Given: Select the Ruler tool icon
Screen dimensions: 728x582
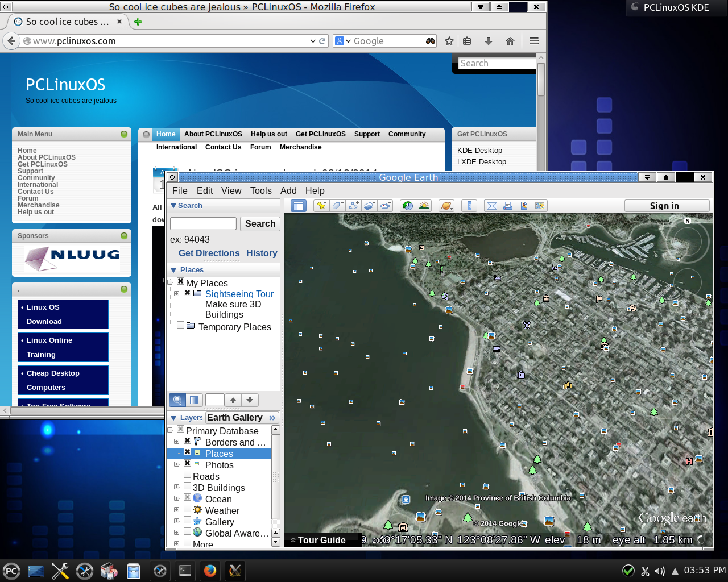Looking at the screenshot, I should [x=469, y=206].
